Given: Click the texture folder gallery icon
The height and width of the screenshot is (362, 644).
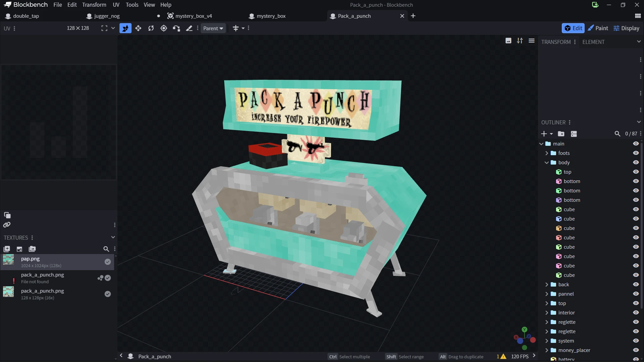Looking at the screenshot, I should coord(32,249).
